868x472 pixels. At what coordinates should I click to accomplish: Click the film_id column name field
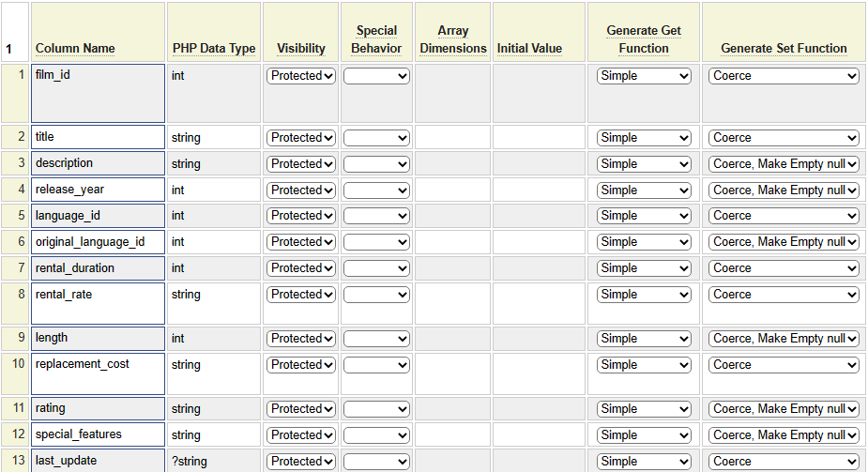point(99,93)
